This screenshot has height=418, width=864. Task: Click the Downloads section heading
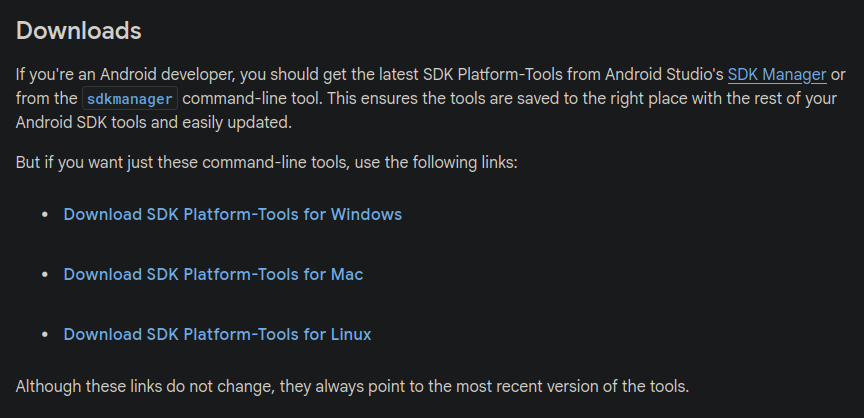79,31
